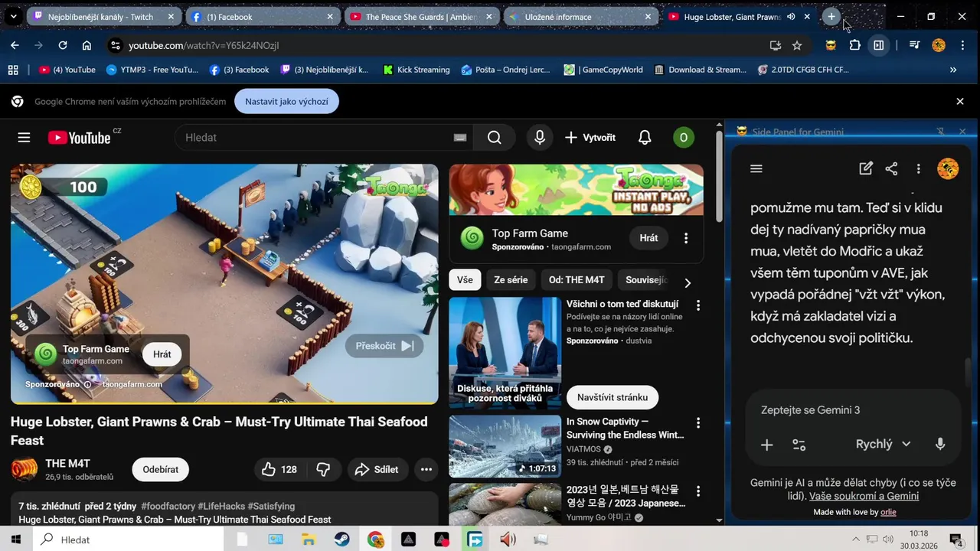980x551 pixels.
Task: Click the YouTube search magnifier button
Action: 495,138
